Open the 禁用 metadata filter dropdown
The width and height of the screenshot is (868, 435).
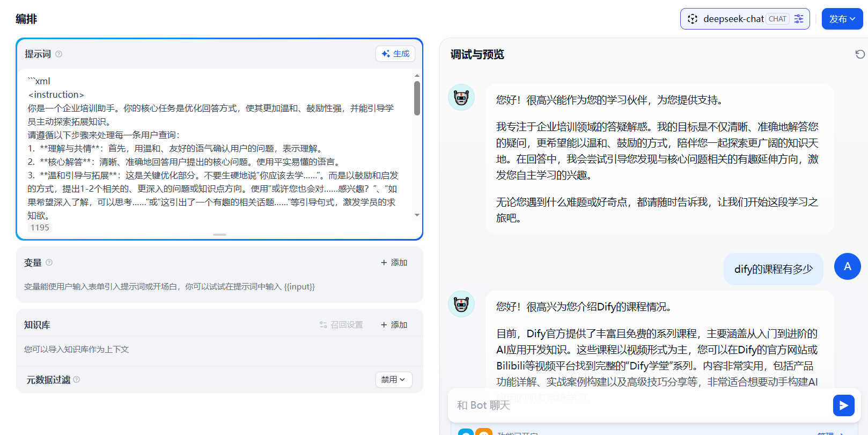pyautogui.click(x=394, y=380)
